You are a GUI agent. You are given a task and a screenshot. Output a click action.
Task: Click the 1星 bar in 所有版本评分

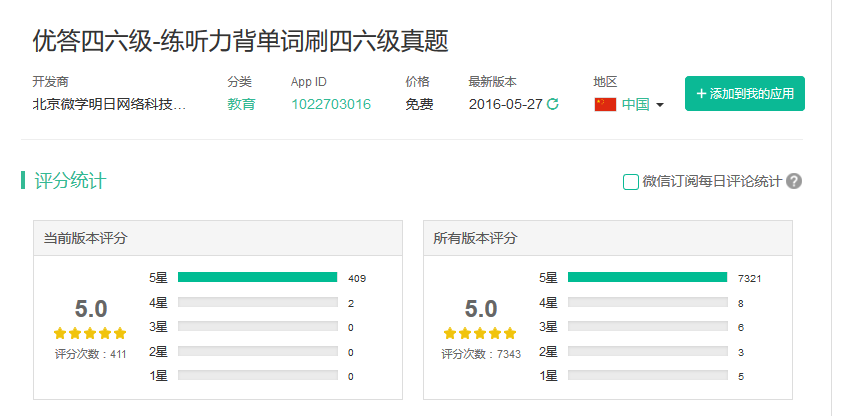[648, 375]
